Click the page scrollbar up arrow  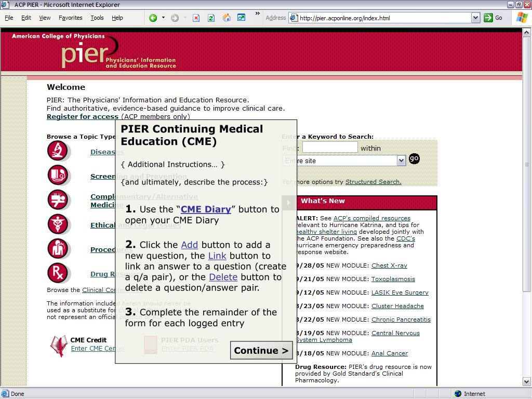pos(527,33)
